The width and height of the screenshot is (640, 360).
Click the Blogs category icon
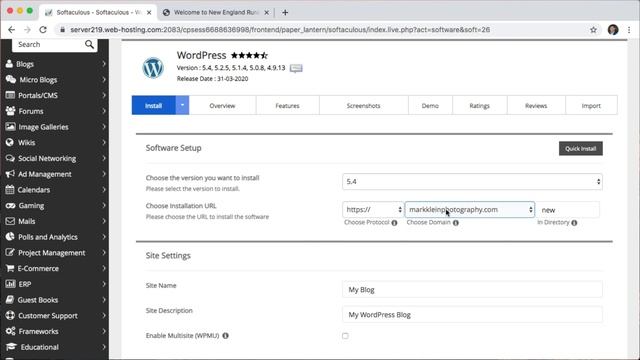coord(9,64)
